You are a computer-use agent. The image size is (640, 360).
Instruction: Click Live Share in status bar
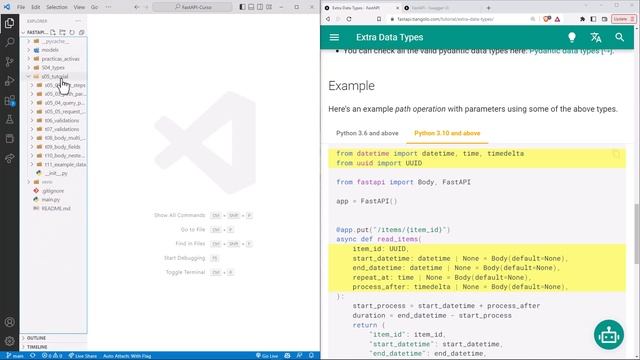tap(83, 356)
